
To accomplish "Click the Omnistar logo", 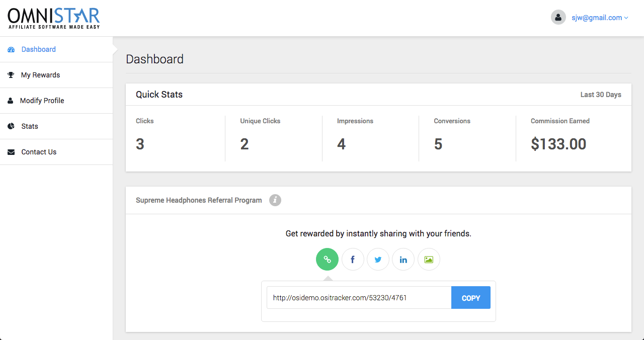I will pos(54,18).
